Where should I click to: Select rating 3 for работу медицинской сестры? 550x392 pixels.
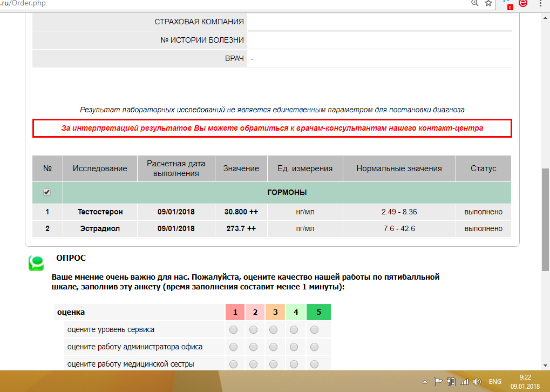tap(274, 364)
